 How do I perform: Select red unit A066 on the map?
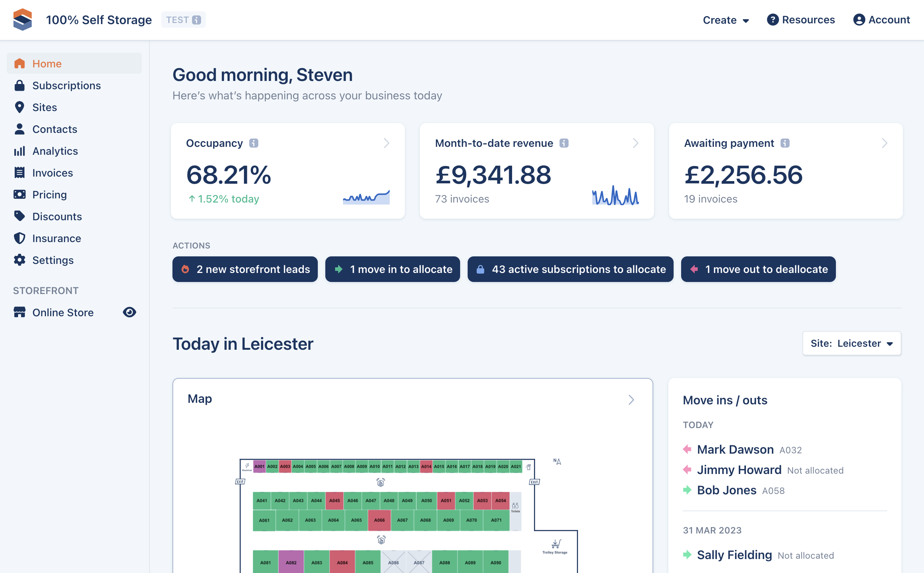tap(379, 520)
